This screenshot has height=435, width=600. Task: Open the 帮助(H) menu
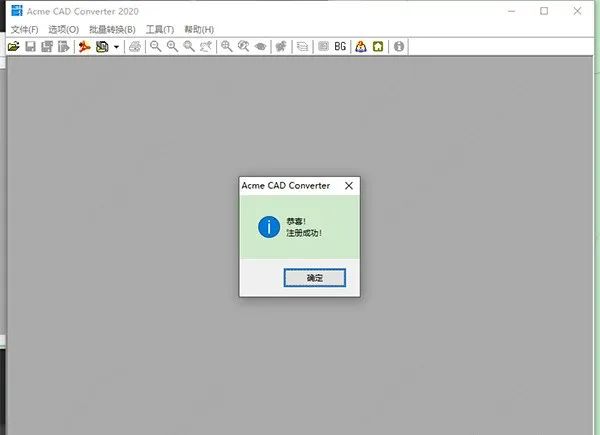click(199, 29)
